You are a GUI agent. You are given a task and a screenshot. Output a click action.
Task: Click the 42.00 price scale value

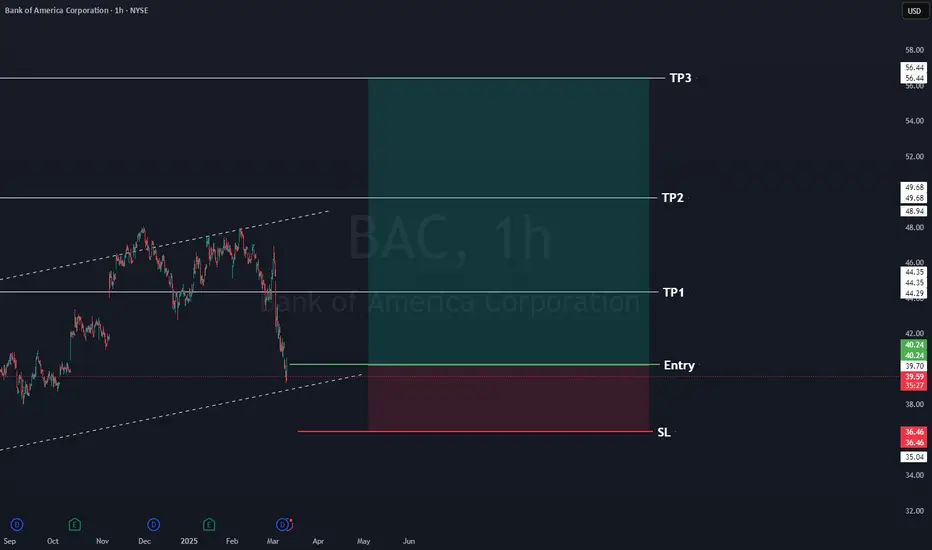click(x=914, y=333)
